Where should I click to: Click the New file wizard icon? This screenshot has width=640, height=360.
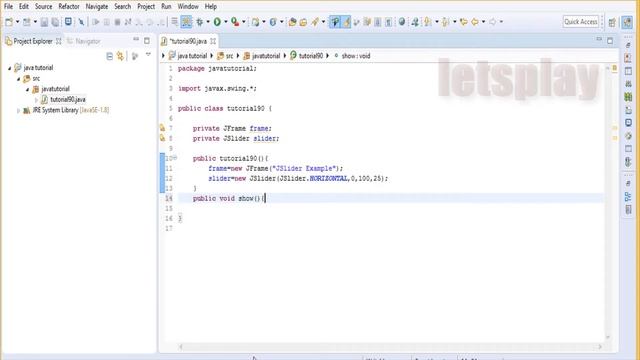click(9, 22)
